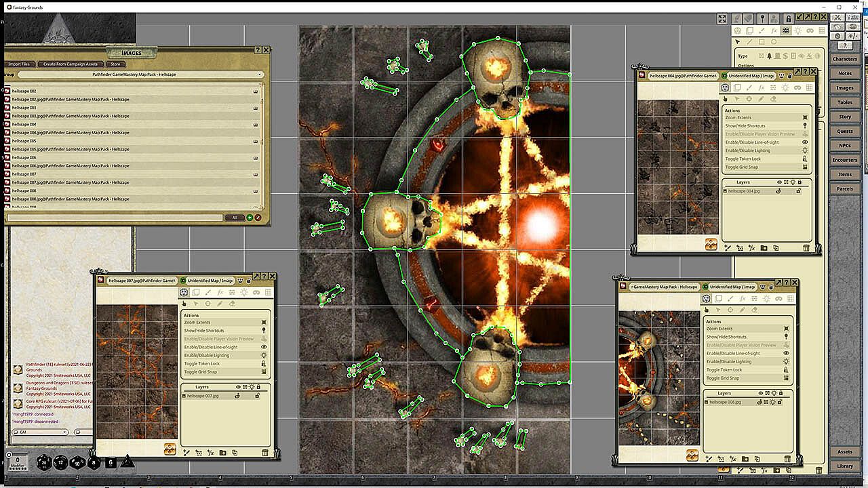Screen dimensions: 868x488
Task: Click Zoom Extents in hellscape 007 window
Action: coord(226,323)
